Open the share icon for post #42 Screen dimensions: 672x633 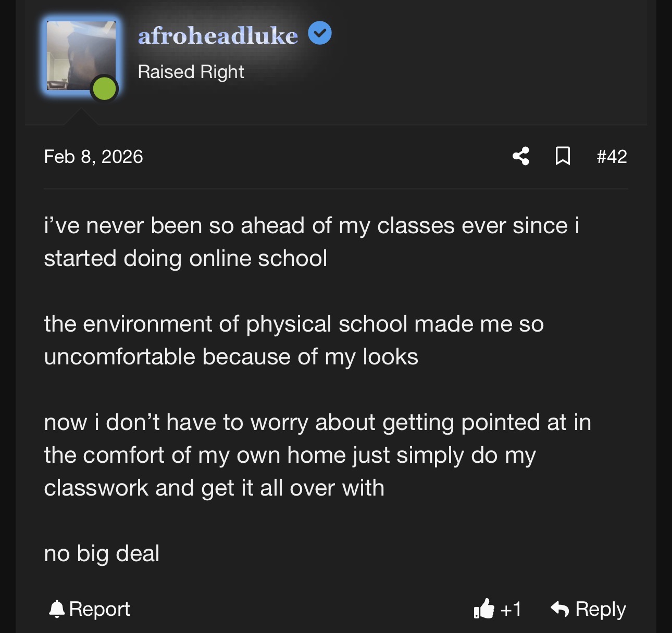[x=521, y=156]
